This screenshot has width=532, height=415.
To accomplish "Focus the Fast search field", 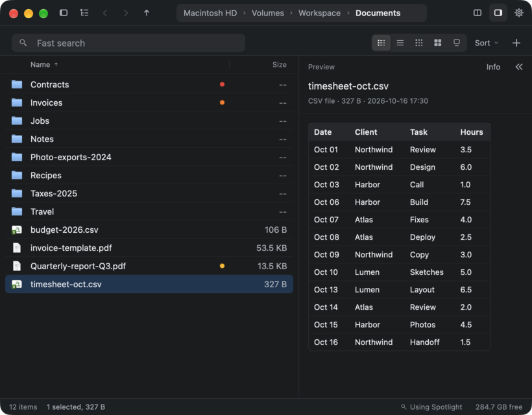I will pyautogui.click(x=128, y=43).
